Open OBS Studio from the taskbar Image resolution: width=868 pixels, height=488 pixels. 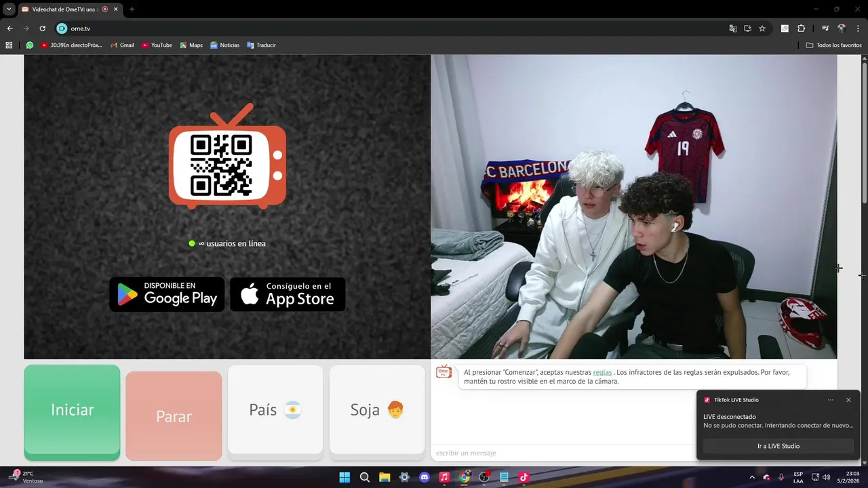(x=484, y=477)
